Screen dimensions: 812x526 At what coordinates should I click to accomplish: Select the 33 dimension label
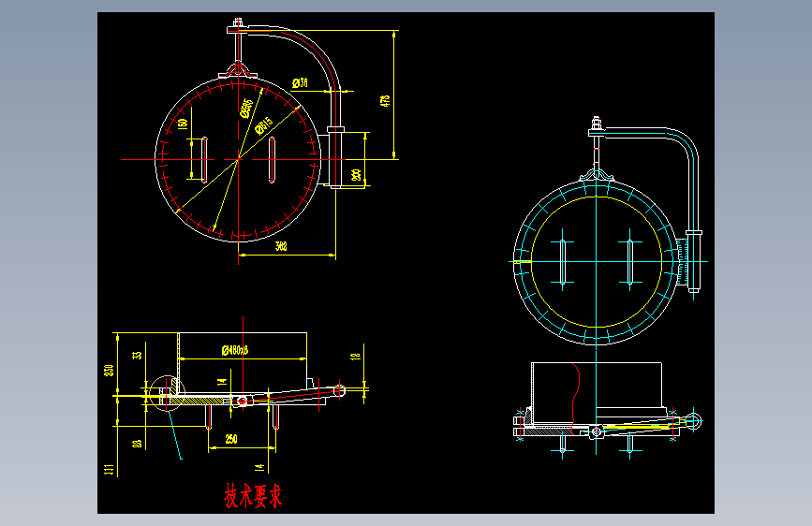[137, 355]
